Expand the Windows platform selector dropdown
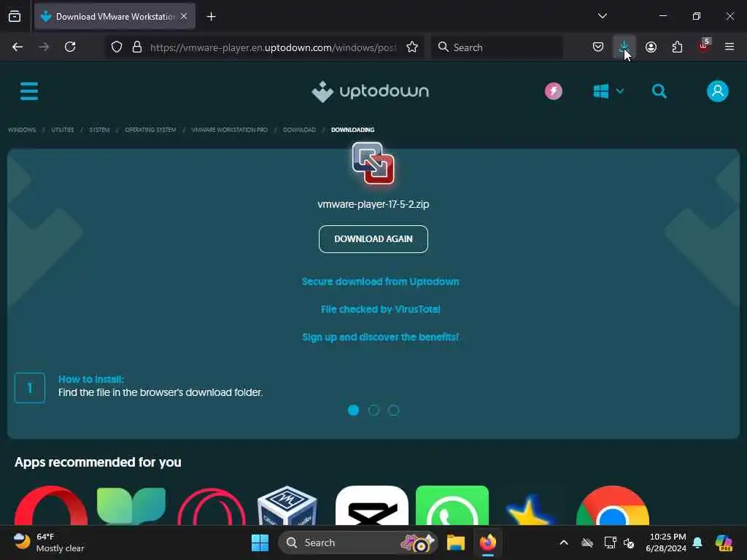The image size is (747, 560). coord(608,91)
